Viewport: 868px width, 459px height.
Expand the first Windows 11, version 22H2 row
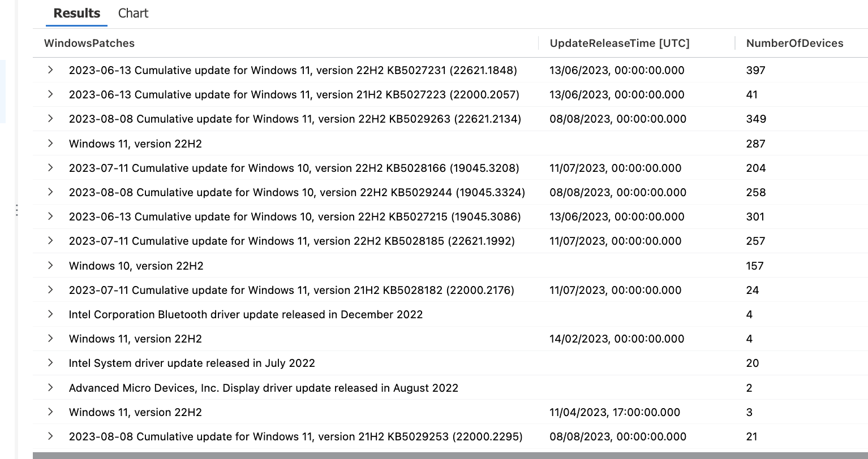point(50,144)
